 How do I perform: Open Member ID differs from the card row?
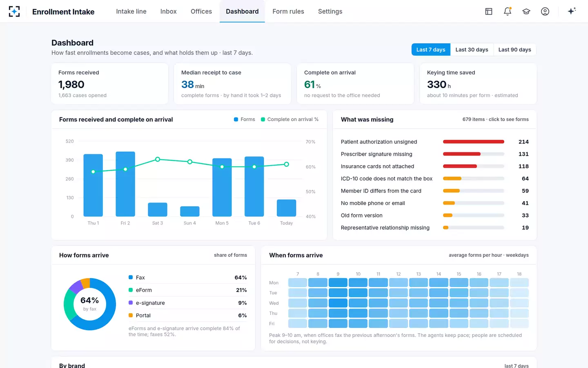tap(435, 191)
